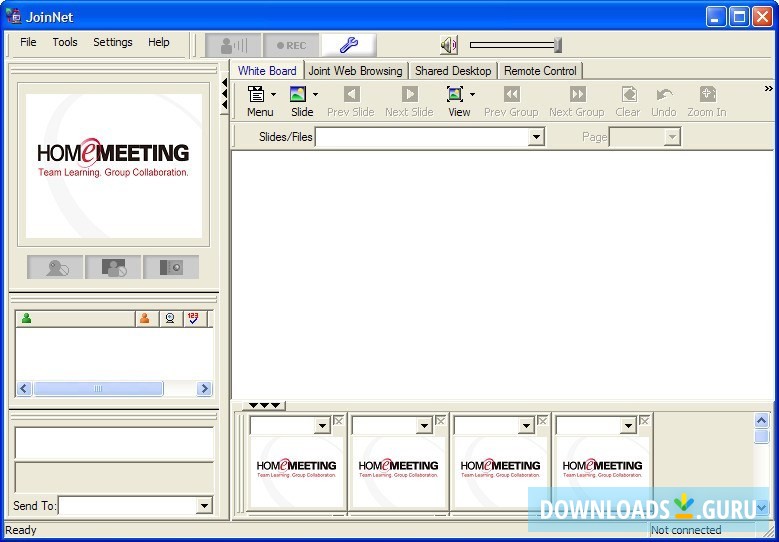Go to Next Slide
Image resolution: width=779 pixels, height=542 pixels.
409,102
